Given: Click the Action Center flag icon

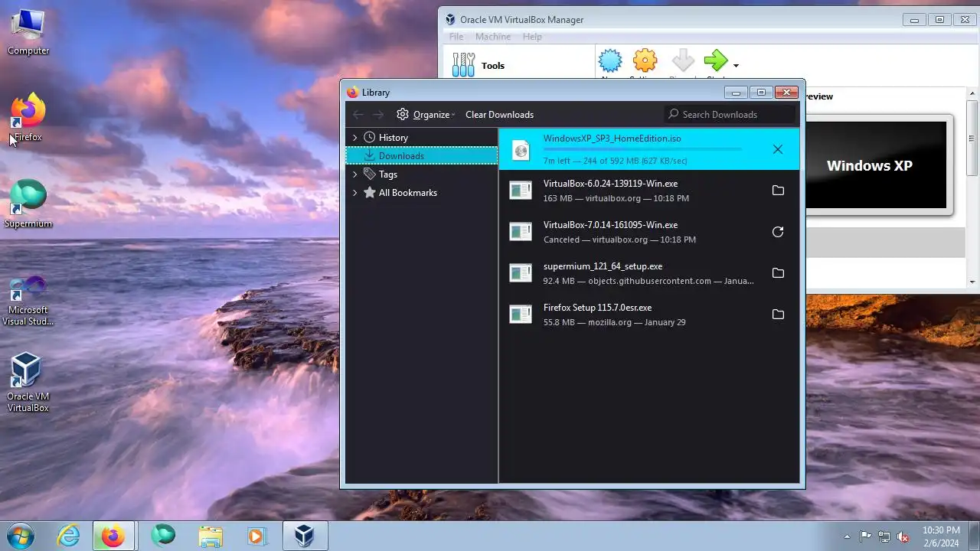Looking at the screenshot, I should (866, 536).
